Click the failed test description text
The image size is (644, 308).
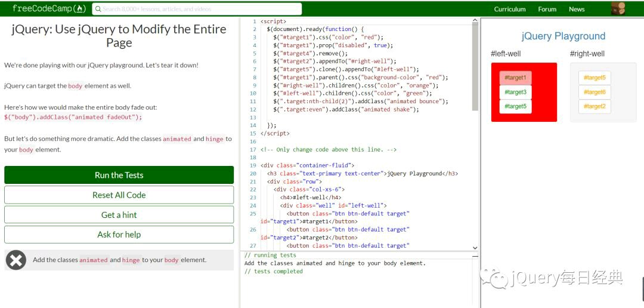point(119,260)
